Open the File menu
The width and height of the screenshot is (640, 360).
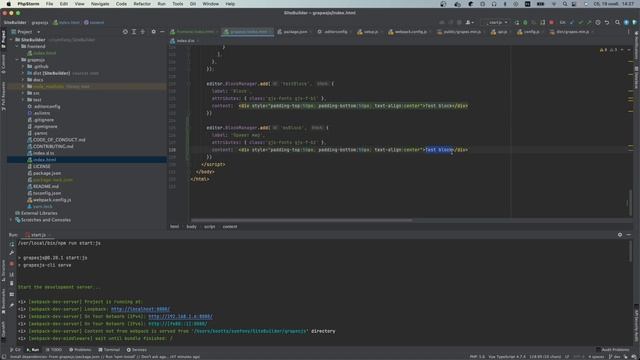tap(49, 4)
